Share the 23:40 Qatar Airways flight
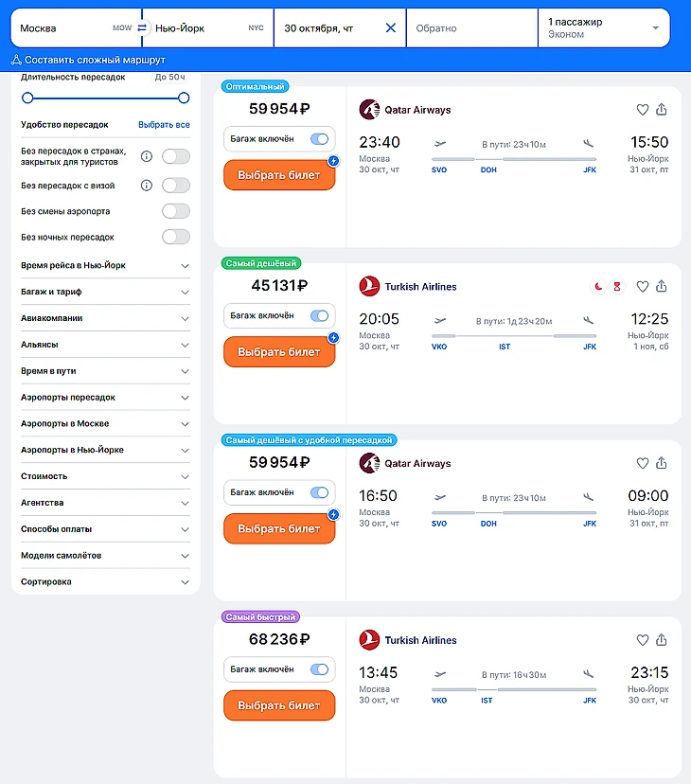Viewport: 691px width, 784px height. pyautogui.click(x=662, y=110)
